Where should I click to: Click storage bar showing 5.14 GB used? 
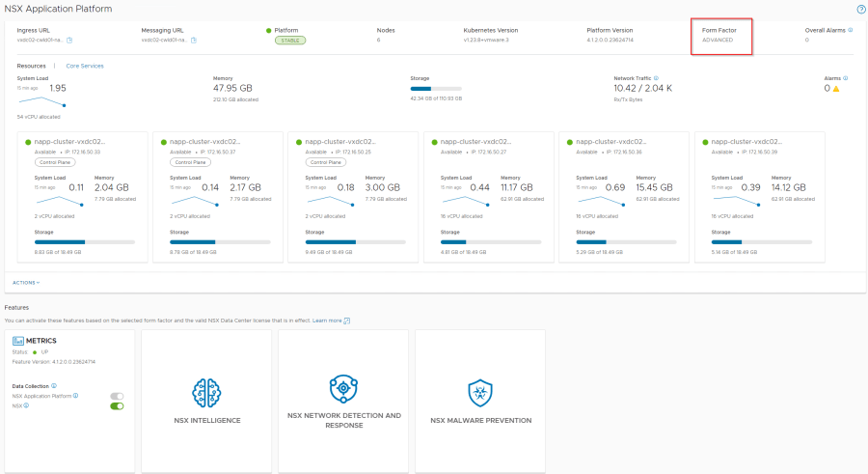[x=761, y=242]
